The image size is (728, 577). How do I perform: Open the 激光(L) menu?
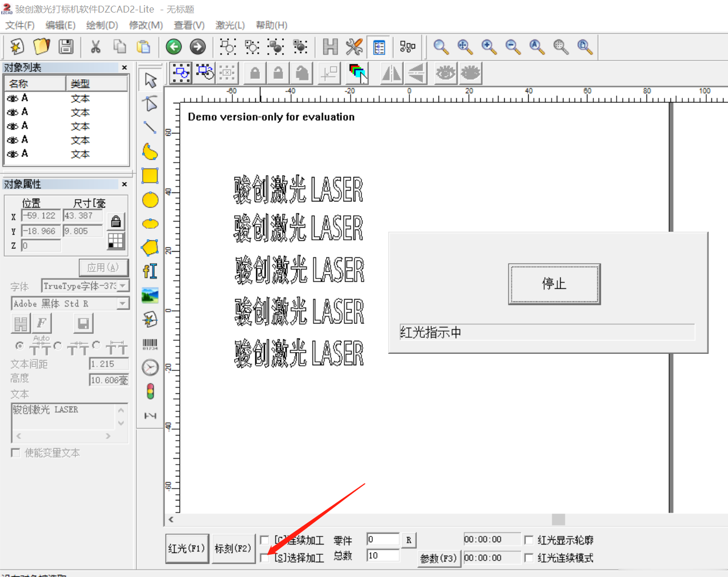pos(230,25)
